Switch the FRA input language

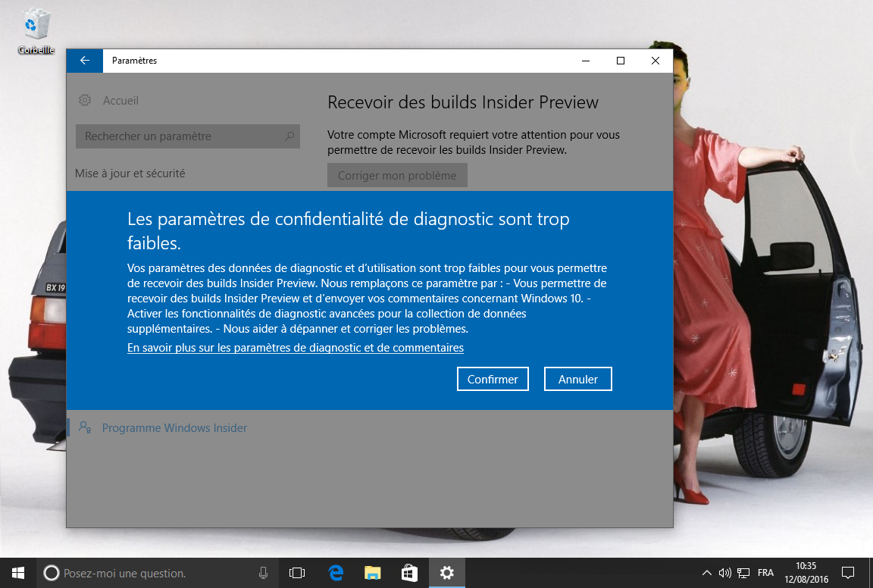click(x=765, y=573)
